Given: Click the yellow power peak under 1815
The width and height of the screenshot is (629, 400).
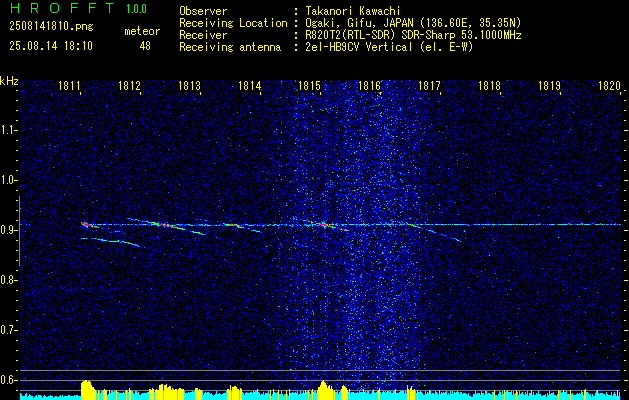Looking at the screenshot, I should pyautogui.click(x=325, y=389).
